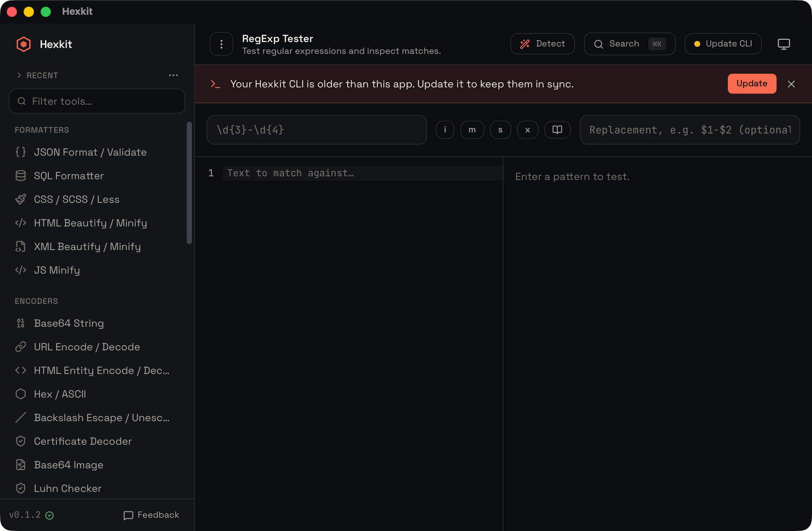The image size is (812, 531).
Task: Click the binary icon for Base64 String
Action: coord(21,323)
